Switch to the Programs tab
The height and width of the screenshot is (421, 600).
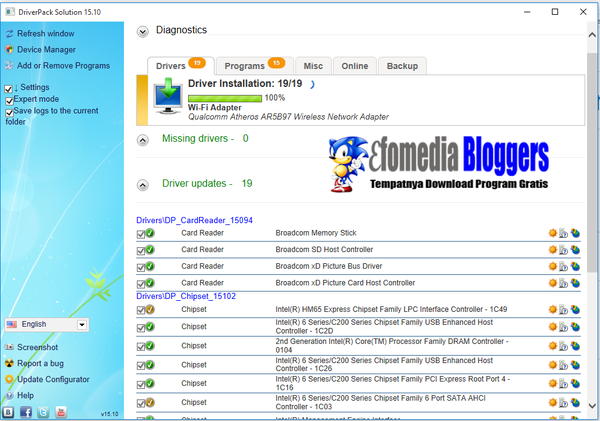tap(254, 66)
